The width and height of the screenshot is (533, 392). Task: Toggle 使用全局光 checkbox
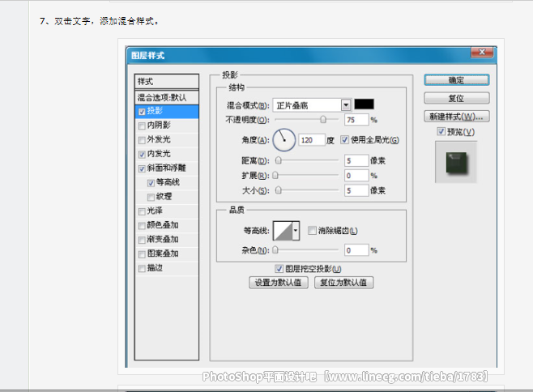tap(345, 140)
